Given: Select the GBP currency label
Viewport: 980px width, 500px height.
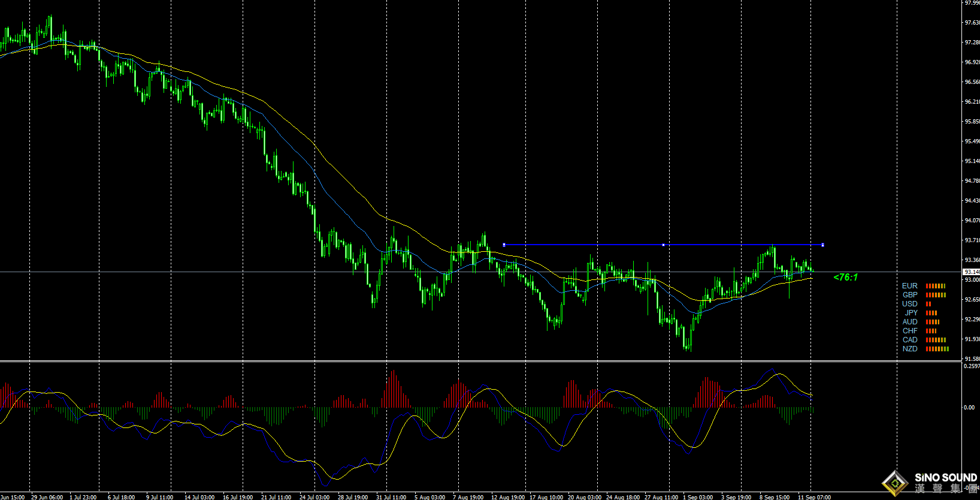Looking at the screenshot, I should [910, 295].
